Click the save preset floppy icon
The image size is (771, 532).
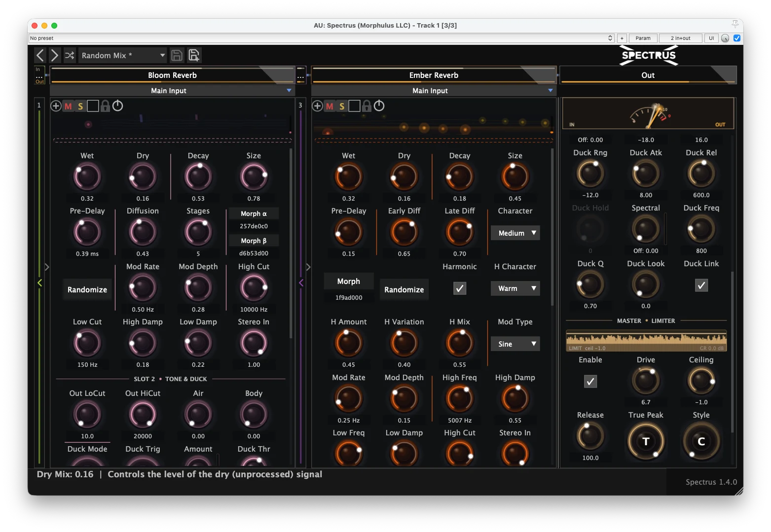pyautogui.click(x=177, y=55)
